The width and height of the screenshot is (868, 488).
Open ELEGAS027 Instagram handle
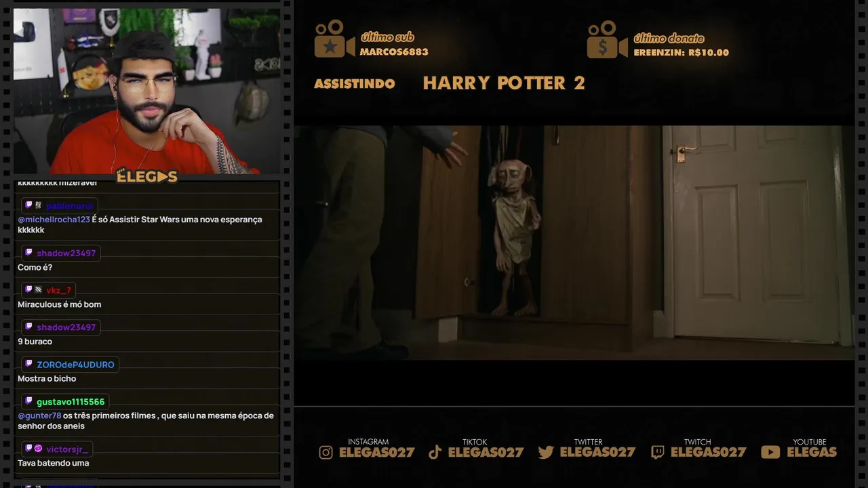click(377, 452)
